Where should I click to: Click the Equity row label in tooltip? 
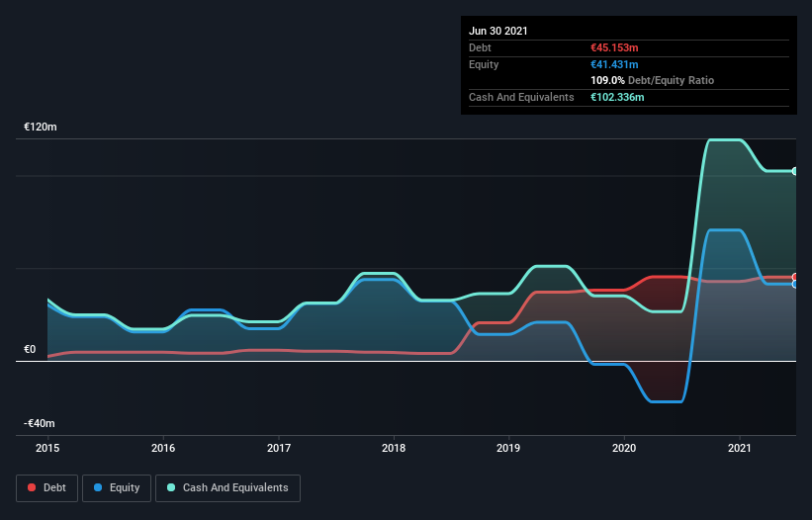point(484,64)
